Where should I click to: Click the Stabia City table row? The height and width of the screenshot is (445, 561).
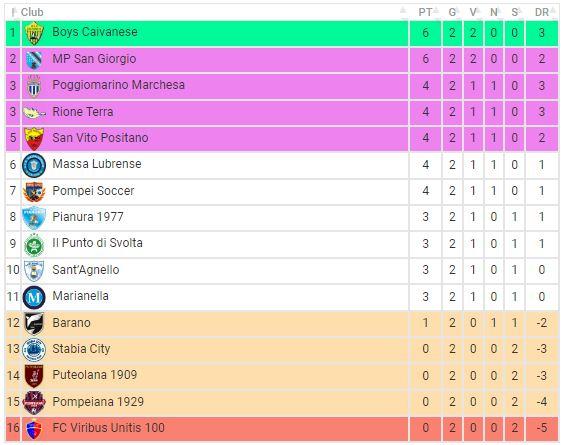(282, 349)
